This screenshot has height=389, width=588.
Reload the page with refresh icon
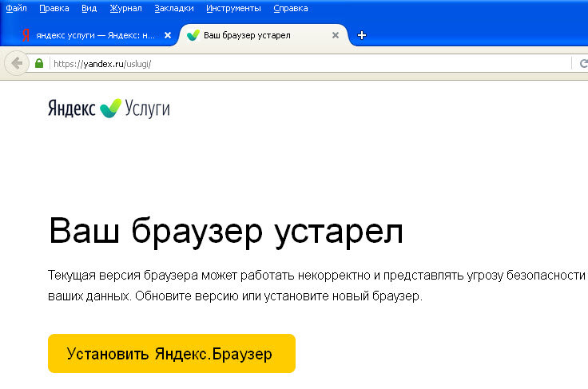pyautogui.click(x=583, y=64)
